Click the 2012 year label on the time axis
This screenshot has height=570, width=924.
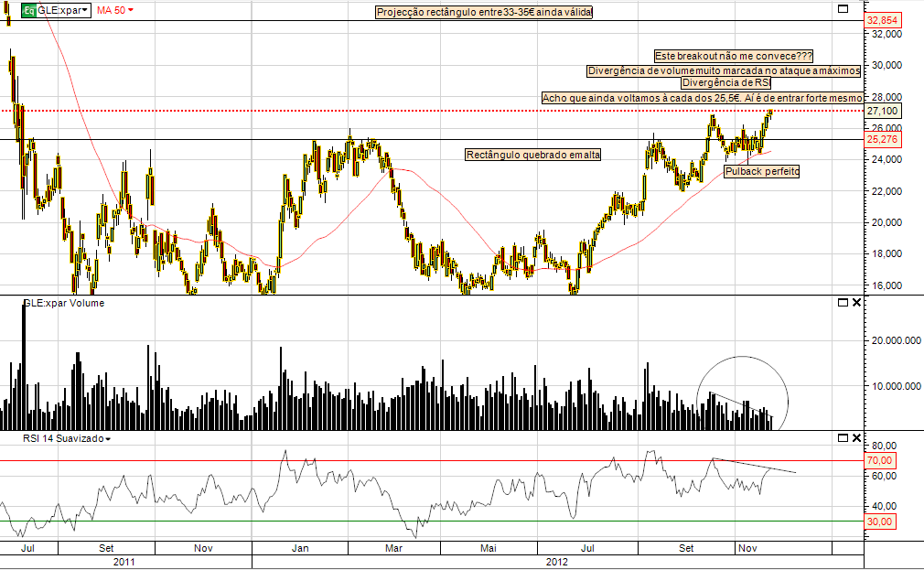coord(557,562)
